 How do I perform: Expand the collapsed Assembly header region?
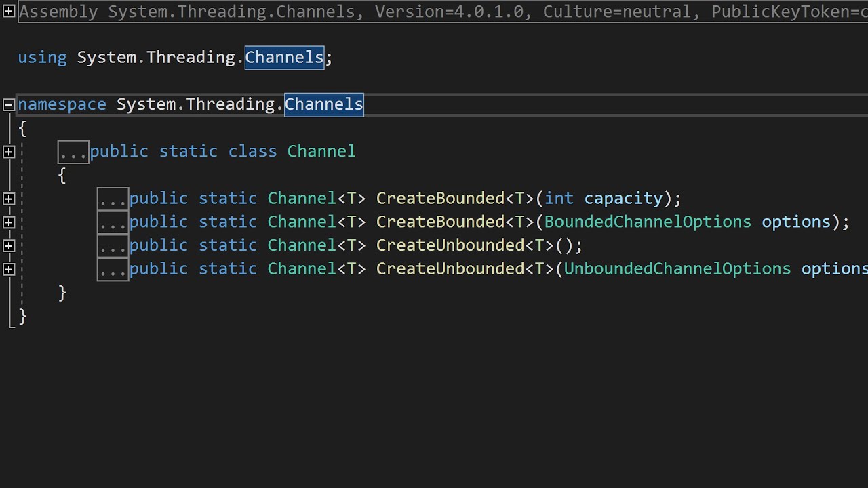[x=9, y=12]
